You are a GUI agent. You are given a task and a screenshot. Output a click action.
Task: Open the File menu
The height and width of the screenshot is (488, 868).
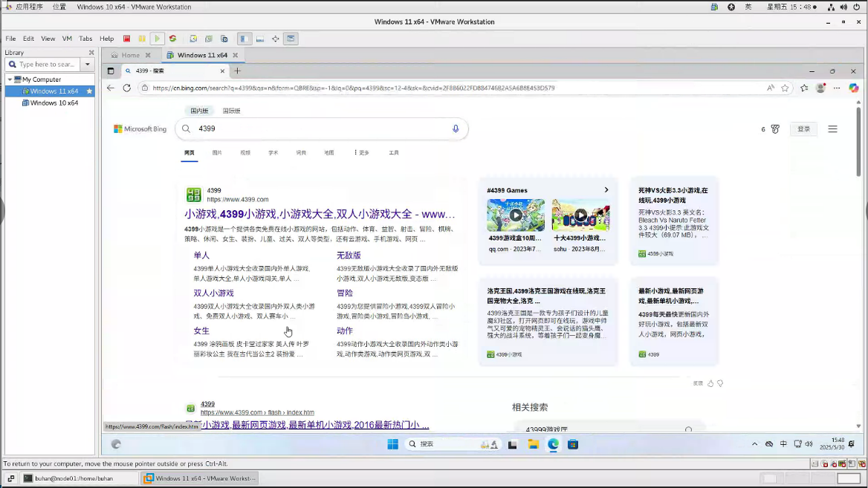[10, 39]
